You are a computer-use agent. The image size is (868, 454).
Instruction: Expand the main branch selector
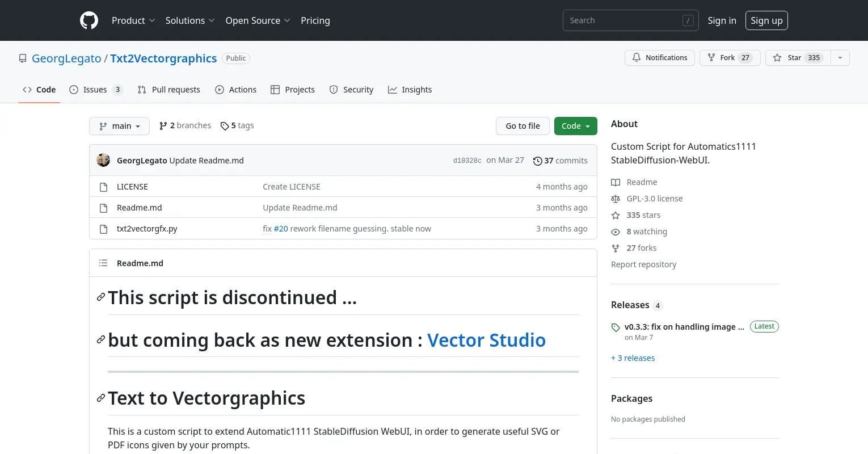pyautogui.click(x=119, y=126)
